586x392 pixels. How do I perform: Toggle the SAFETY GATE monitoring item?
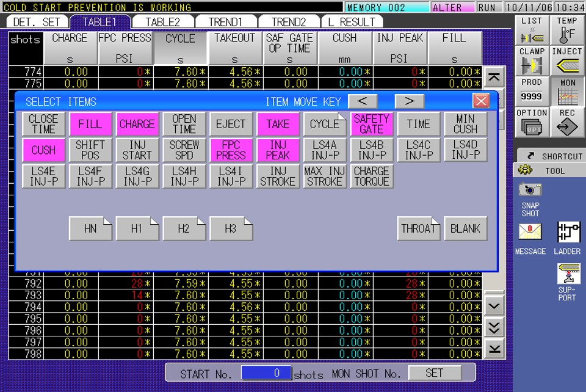coord(372,124)
